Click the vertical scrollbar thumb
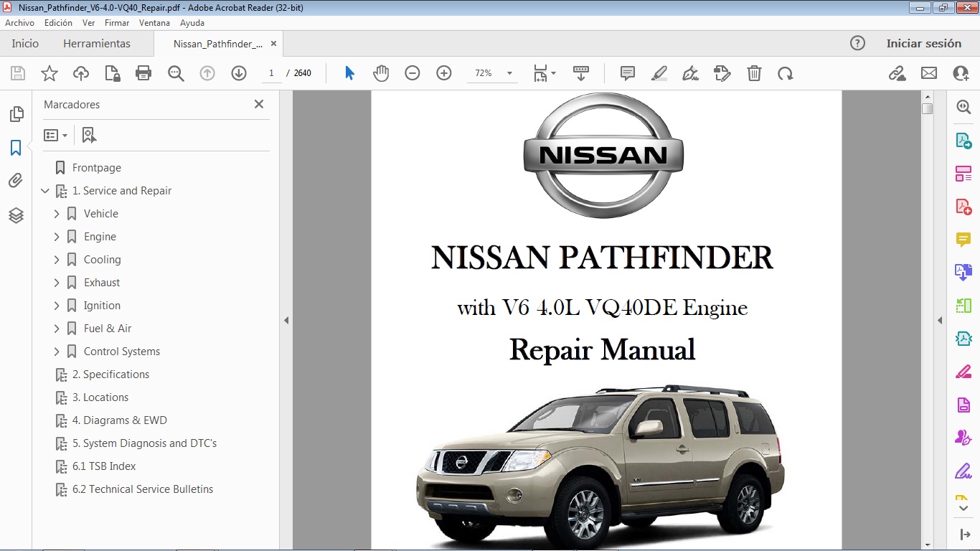 [x=928, y=109]
